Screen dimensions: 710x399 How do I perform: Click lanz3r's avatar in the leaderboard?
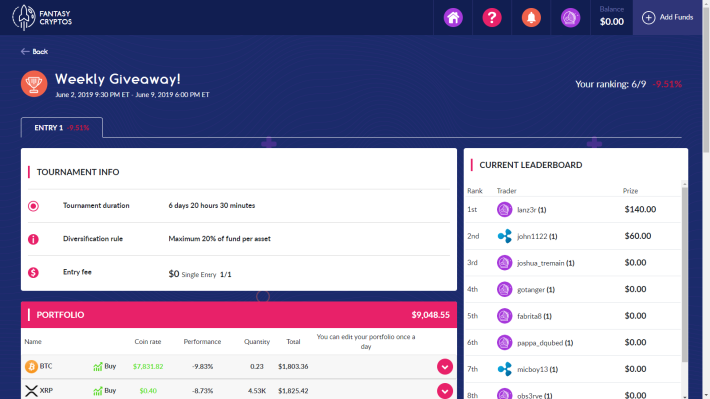pyautogui.click(x=504, y=210)
